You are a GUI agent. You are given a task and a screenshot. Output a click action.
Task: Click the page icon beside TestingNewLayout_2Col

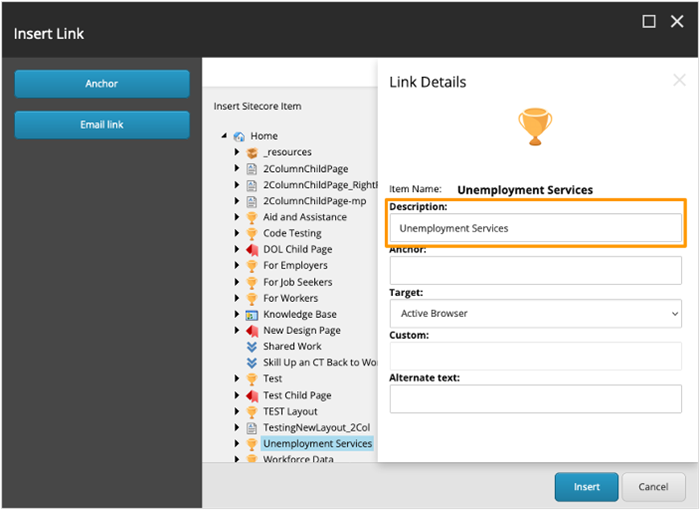coord(252,427)
